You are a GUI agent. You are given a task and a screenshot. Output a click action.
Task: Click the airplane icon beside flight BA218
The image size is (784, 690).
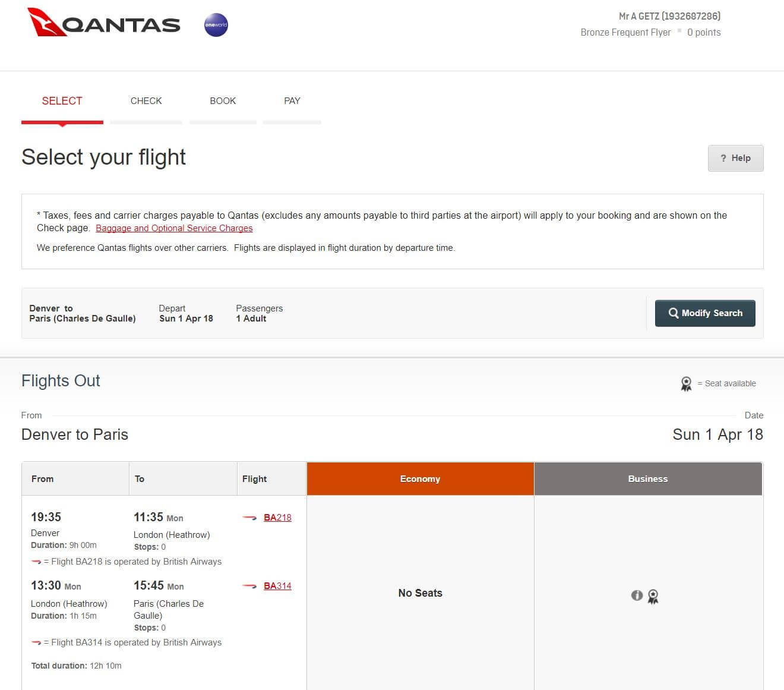tap(250, 518)
